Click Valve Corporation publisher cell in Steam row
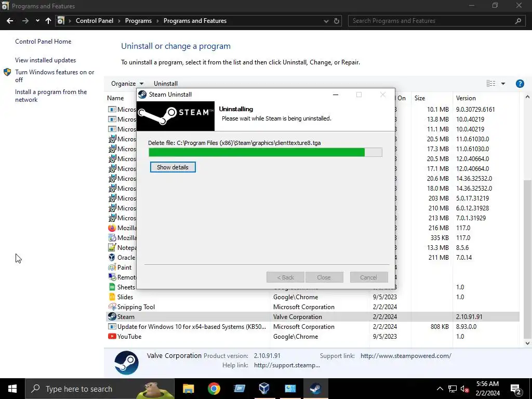This screenshot has width=532, height=399. [298, 317]
